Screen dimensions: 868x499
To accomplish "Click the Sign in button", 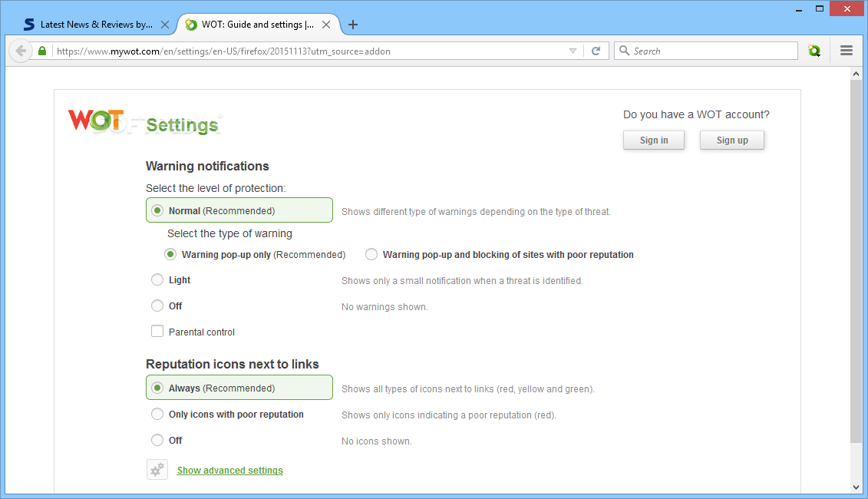I will (654, 140).
